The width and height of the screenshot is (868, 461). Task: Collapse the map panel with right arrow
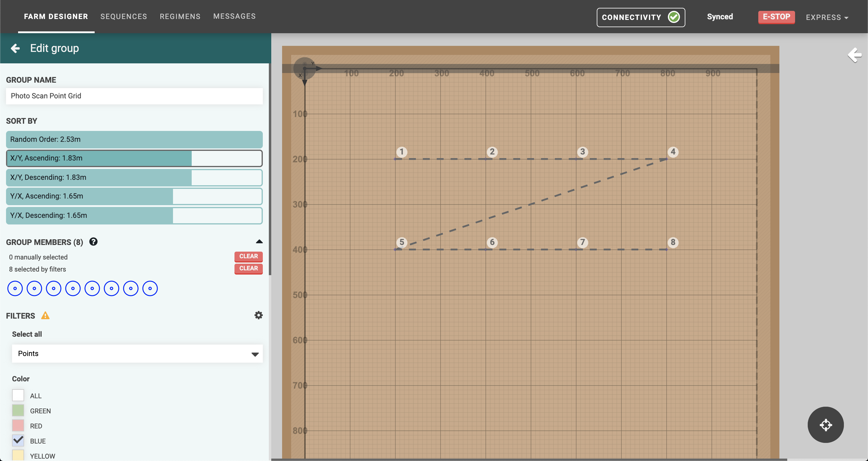[855, 55]
